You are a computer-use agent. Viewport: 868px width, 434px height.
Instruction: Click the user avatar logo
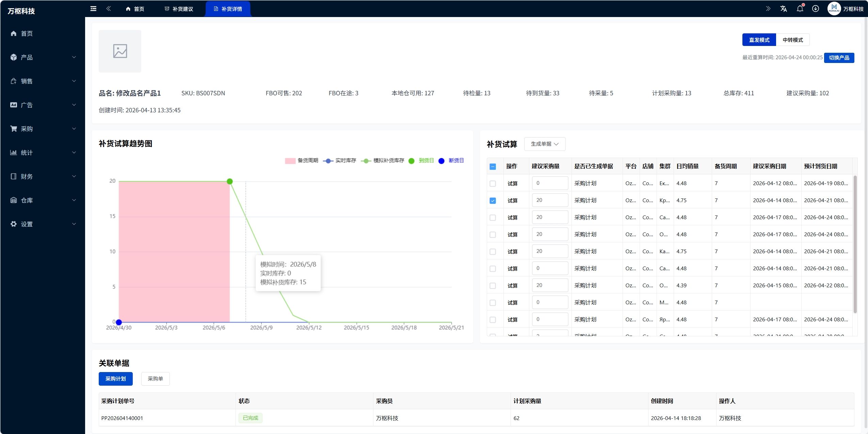(834, 9)
